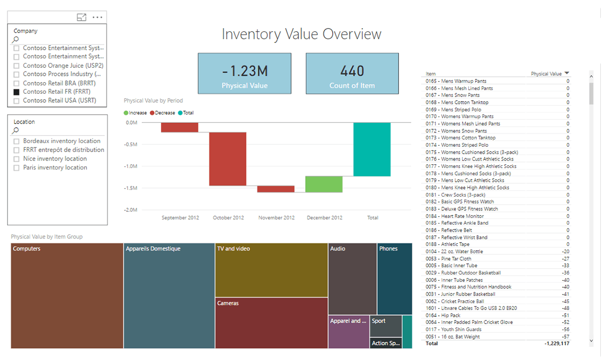Image resolution: width=604 pixels, height=364 pixels.
Task: Select the teal Total waterfall bar
Action: [x=372, y=149]
